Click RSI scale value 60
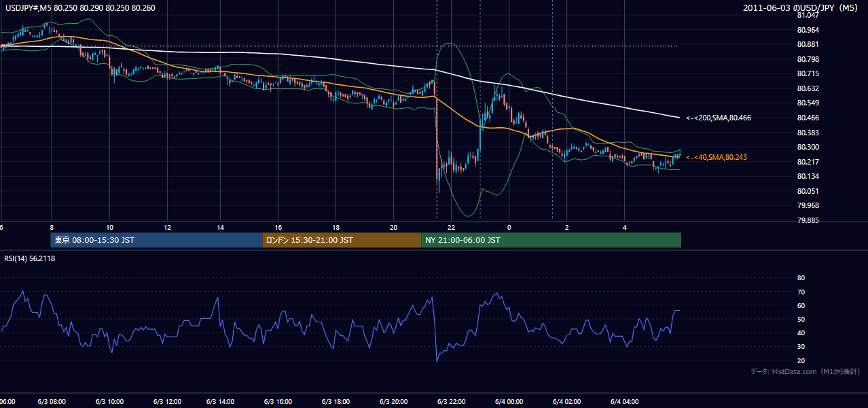 coord(801,305)
